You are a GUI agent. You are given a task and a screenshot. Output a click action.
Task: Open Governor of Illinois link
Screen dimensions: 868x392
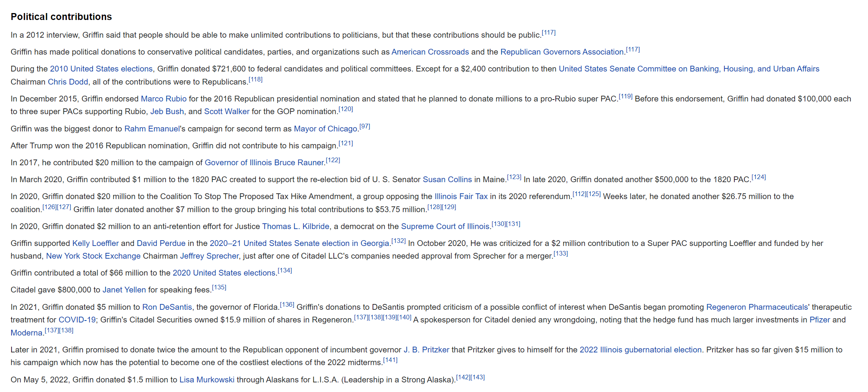click(x=238, y=163)
